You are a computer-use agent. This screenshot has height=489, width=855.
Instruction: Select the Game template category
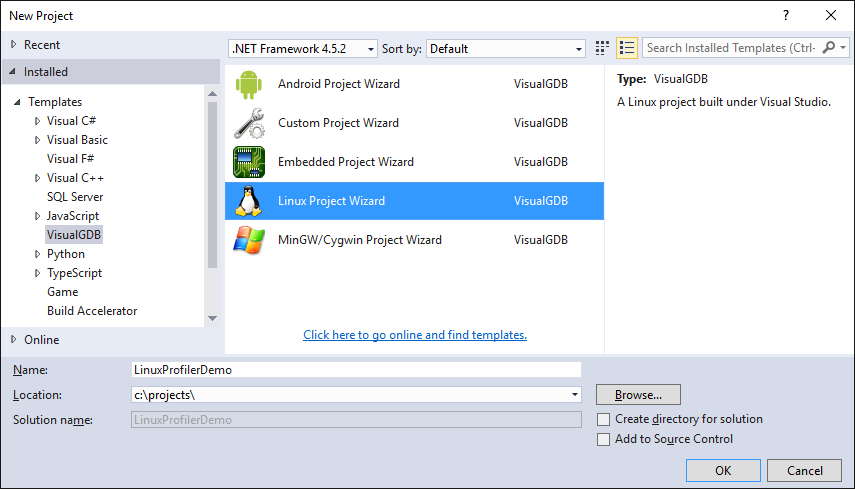pos(63,292)
